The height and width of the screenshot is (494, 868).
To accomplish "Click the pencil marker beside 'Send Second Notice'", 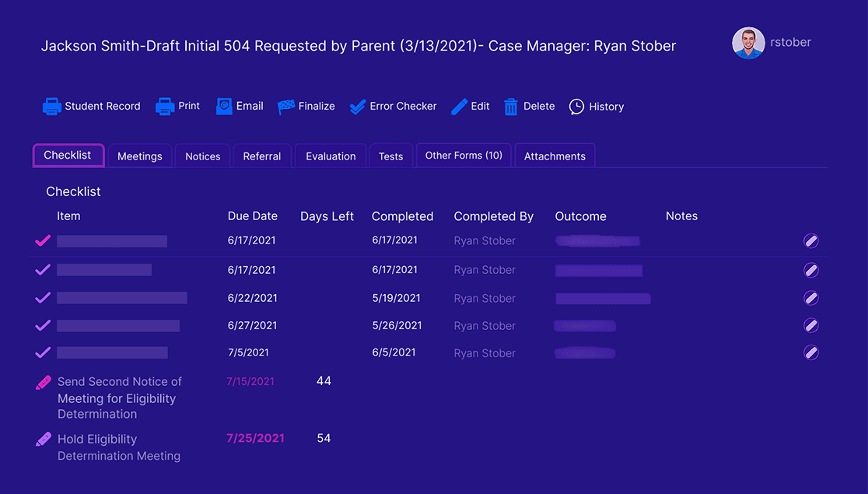I will point(43,382).
